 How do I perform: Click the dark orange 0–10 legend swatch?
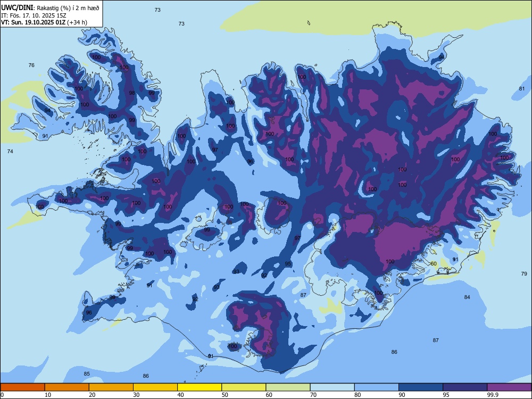[x=22, y=387]
